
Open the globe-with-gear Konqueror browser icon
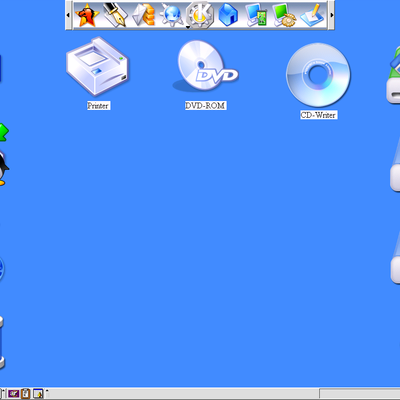pyautogui.click(x=172, y=15)
